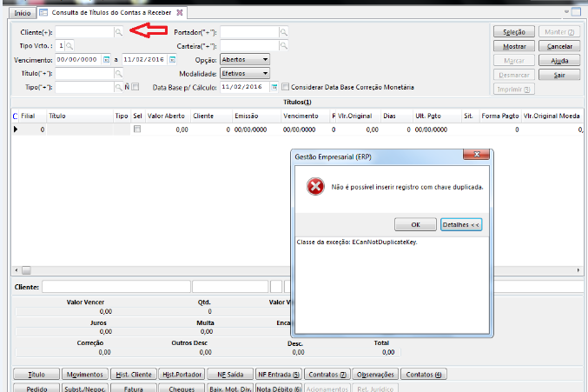
Task: Click the Tipo Vcto. lookup icon
Action: 69,45
